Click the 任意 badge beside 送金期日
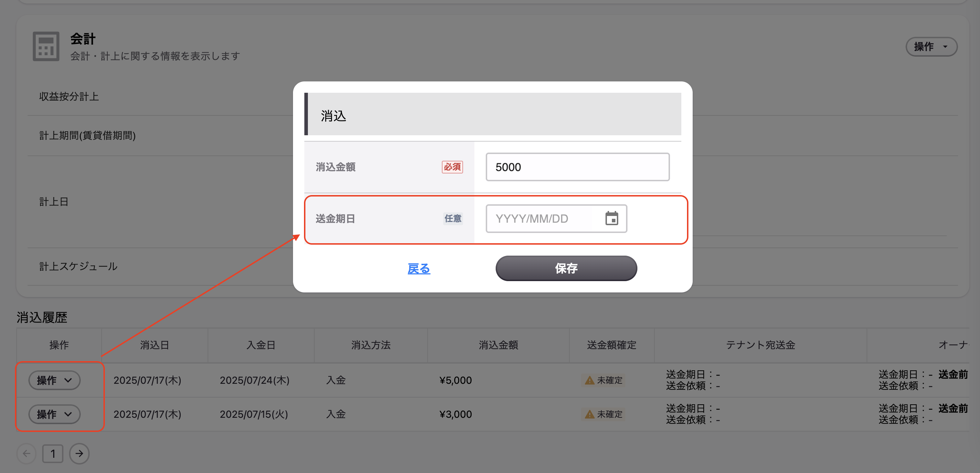This screenshot has width=980, height=473. click(x=453, y=219)
